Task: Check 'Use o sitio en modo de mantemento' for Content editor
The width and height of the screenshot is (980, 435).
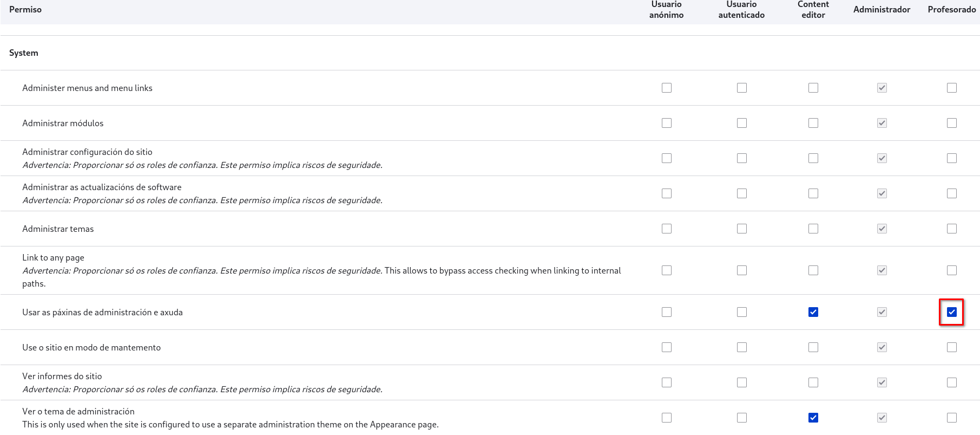Action: click(813, 347)
